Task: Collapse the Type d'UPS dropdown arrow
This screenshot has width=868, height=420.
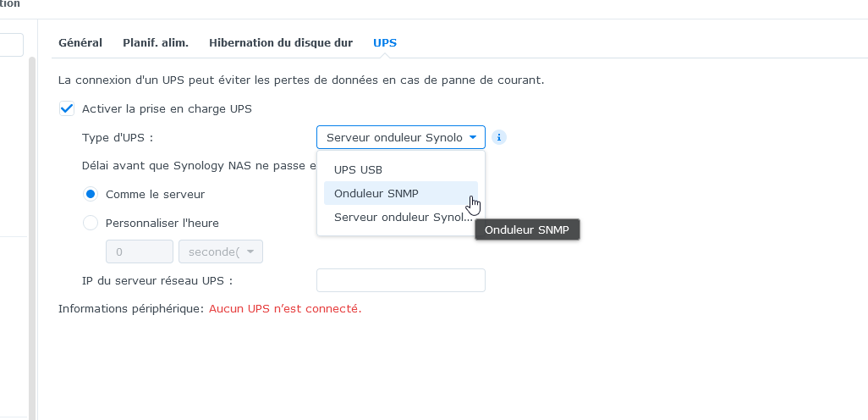Action: [472, 137]
